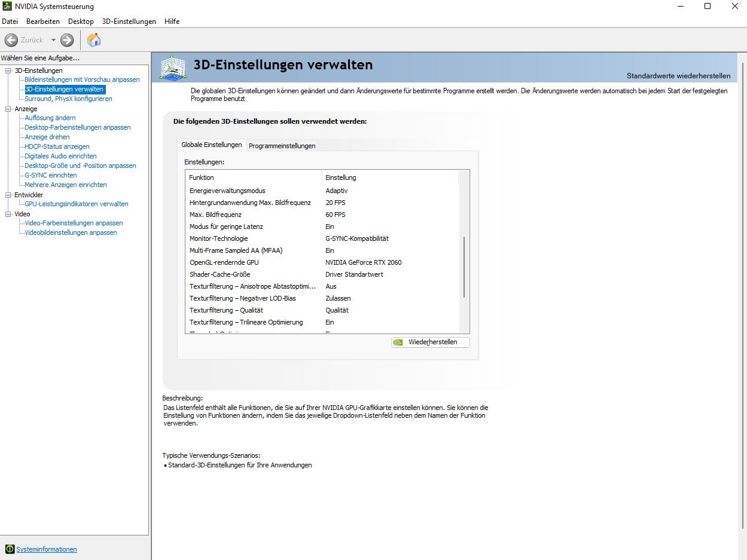Click the settings list scrollbar thumb
The image size is (747, 560).
pyautogui.click(x=464, y=267)
